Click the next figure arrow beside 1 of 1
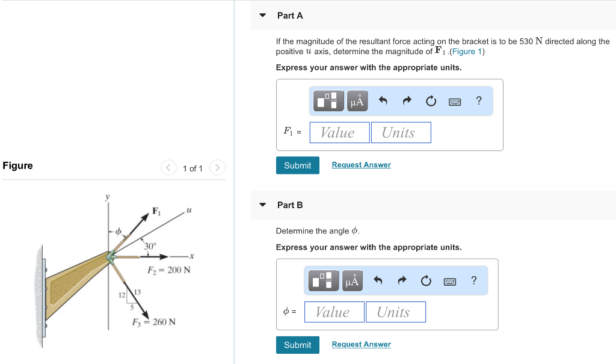Screen dimensions: 616x364 (x=217, y=167)
